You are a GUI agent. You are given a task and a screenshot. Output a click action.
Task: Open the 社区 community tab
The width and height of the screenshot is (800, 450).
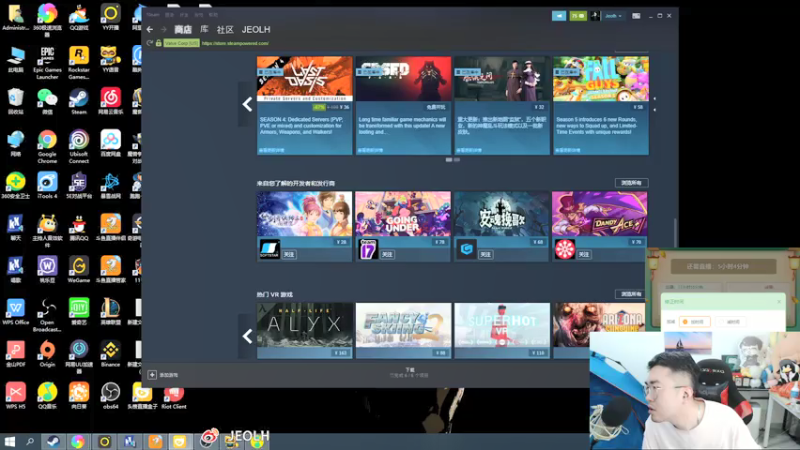(x=225, y=30)
